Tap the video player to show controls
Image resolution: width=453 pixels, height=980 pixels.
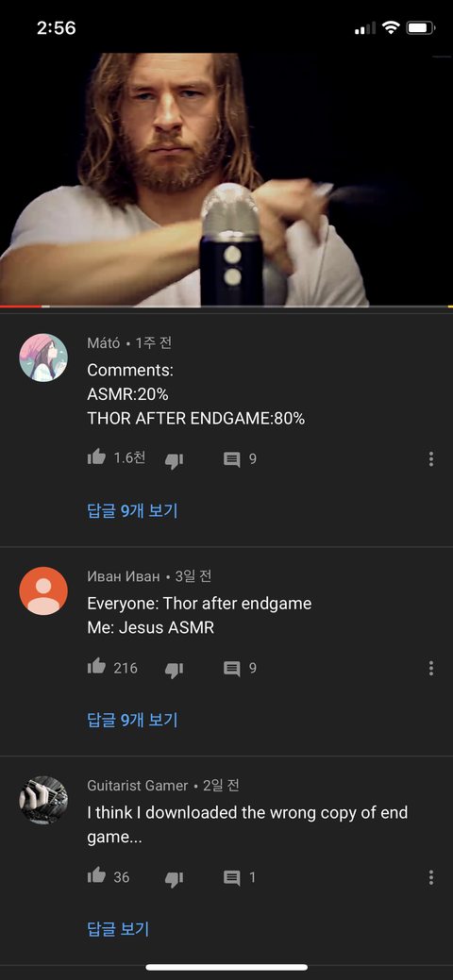[x=226, y=179]
